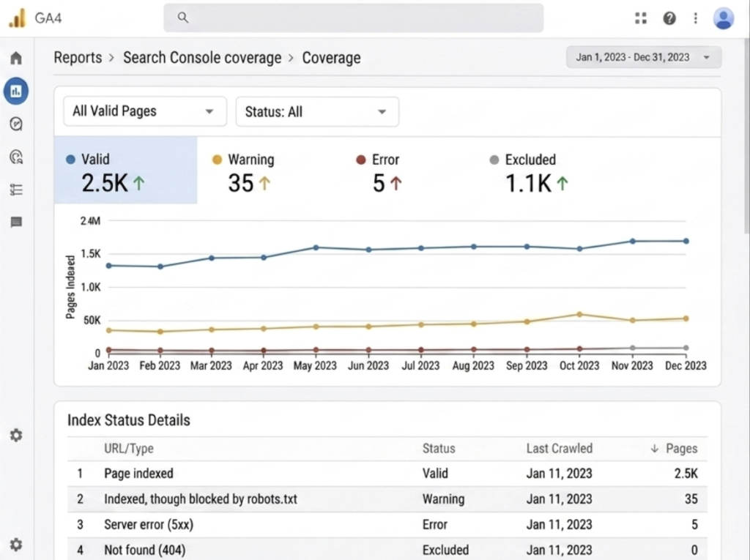750x560 pixels.
Task: Click the page vertical scrollbar
Action: pos(746,136)
